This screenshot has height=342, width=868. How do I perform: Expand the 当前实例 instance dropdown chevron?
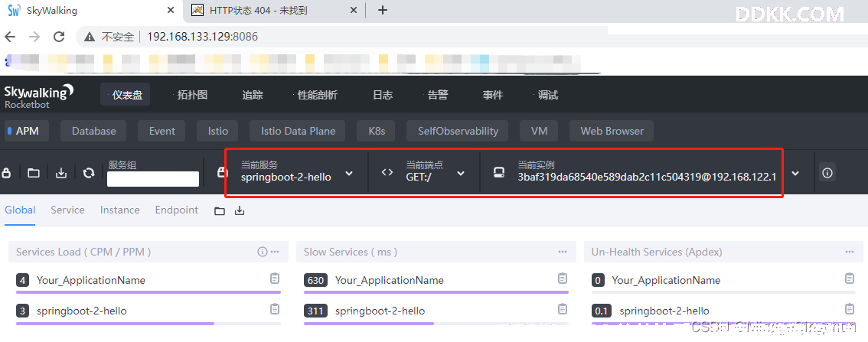click(x=795, y=173)
